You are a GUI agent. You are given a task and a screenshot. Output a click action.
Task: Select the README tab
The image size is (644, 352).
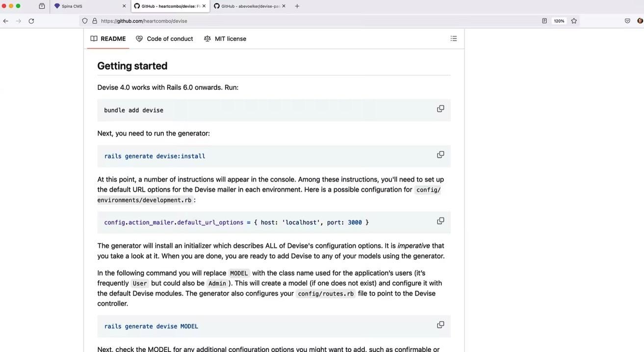tap(108, 39)
